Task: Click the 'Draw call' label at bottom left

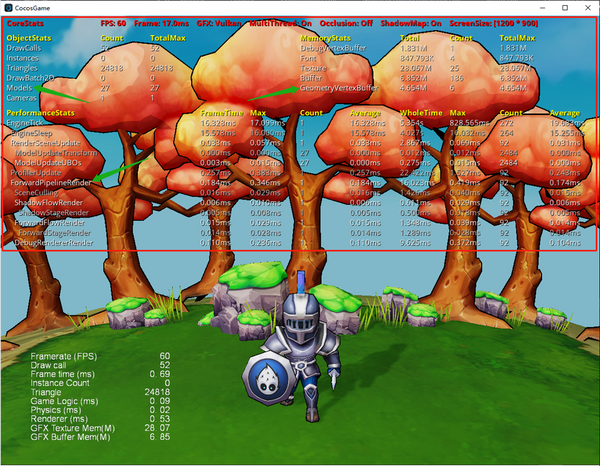Action: [x=48, y=365]
